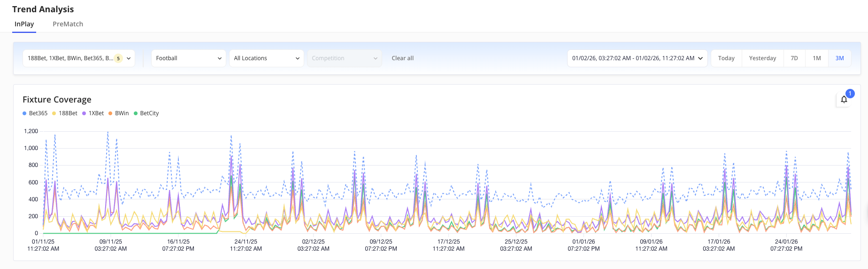Screen dimensions: 868x269
Task: Expand the All Locations dropdown
Action: [x=266, y=58]
